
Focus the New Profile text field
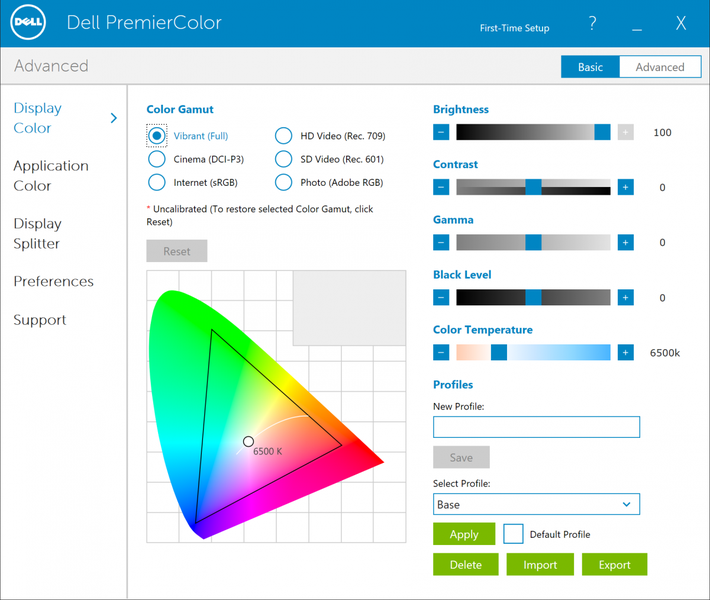(536, 427)
